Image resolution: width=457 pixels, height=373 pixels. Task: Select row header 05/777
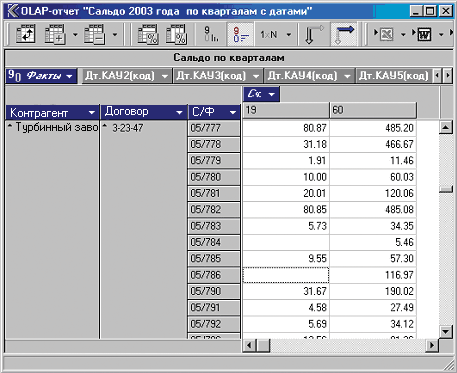pos(214,128)
